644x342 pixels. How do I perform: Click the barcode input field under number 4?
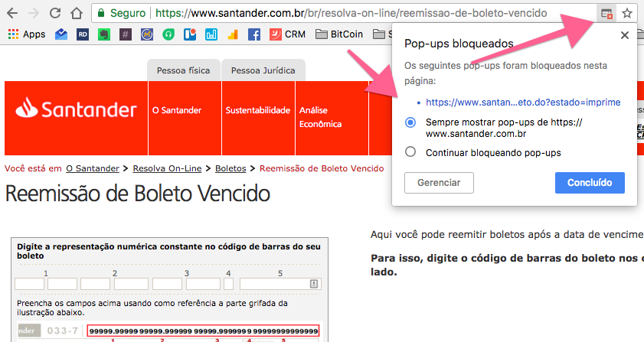229,284
